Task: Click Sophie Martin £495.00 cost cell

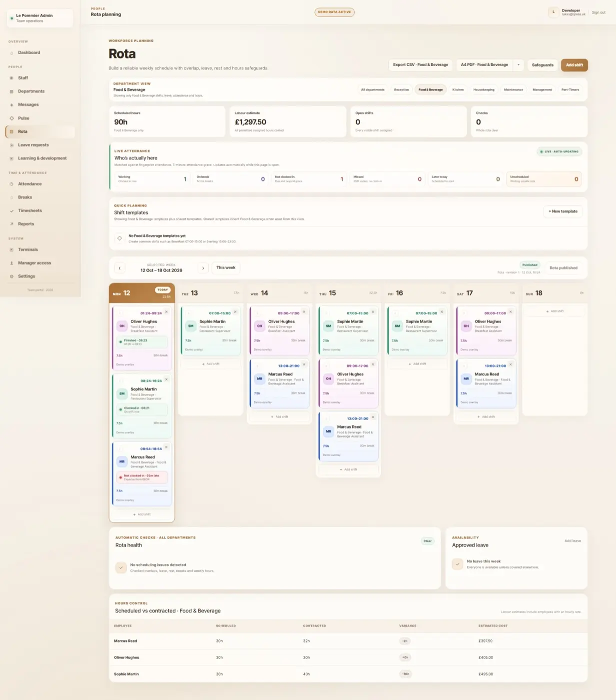Action: tap(486, 674)
